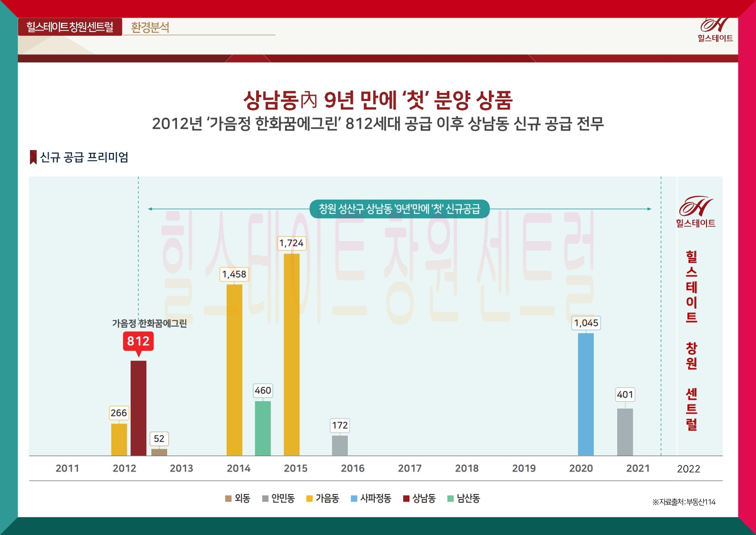
Task: Click the Hillstate logo in the 2022 column
Action: pos(696,212)
